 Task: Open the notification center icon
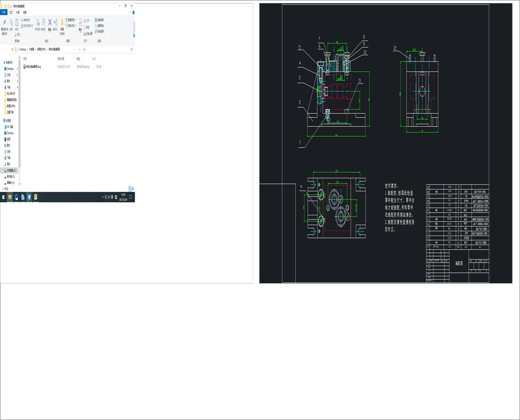131,197
